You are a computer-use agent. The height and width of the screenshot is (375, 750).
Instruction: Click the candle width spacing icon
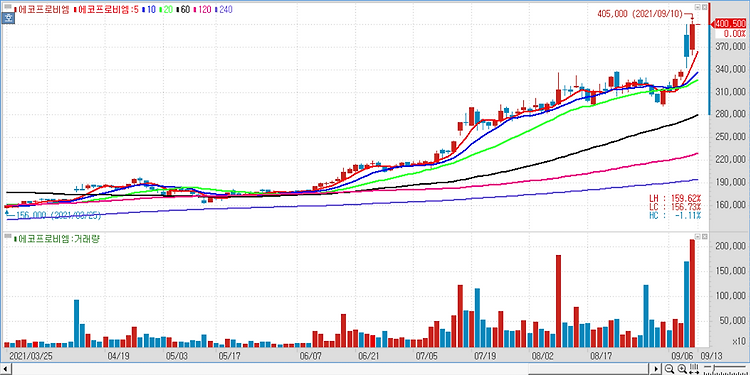[694, 369]
